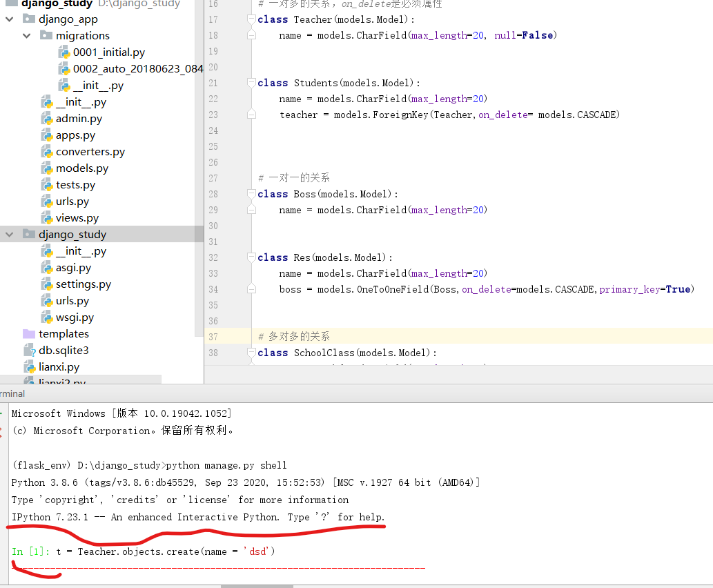Open asgi.py file
Screen dimensions: 713x588
click(73, 268)
